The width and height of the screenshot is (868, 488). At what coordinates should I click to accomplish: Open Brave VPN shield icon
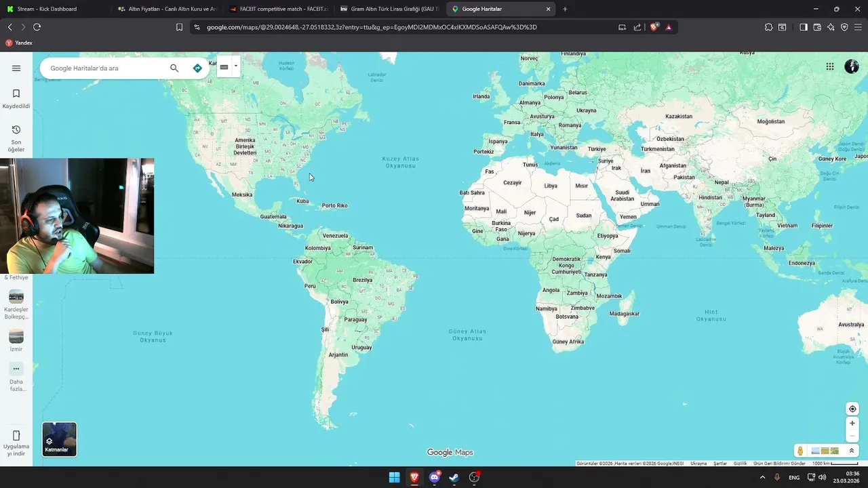(x=844, y=27)
